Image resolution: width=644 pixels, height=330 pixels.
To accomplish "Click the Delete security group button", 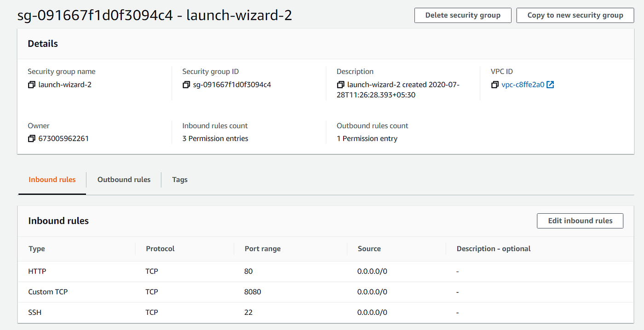I will pos(462,15).
